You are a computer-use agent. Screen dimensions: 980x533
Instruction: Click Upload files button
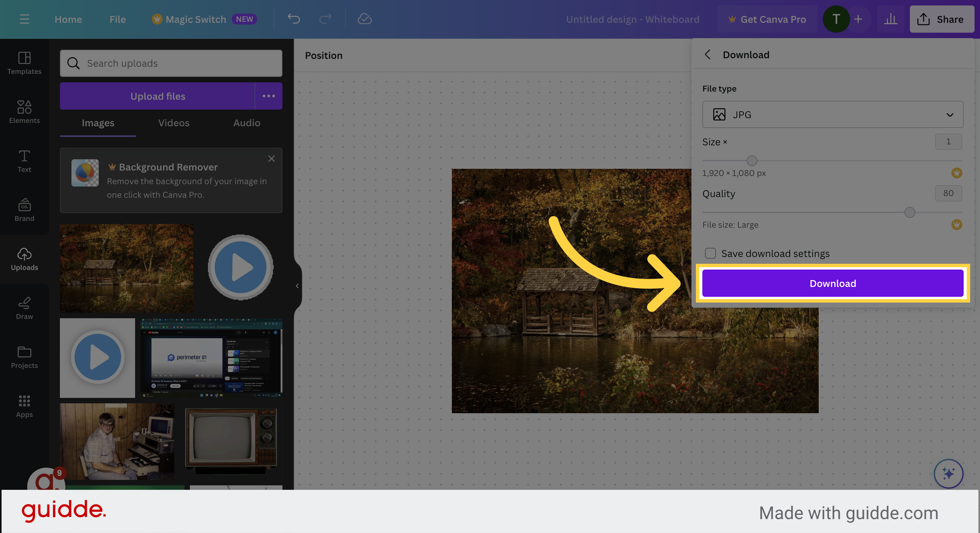158,96
